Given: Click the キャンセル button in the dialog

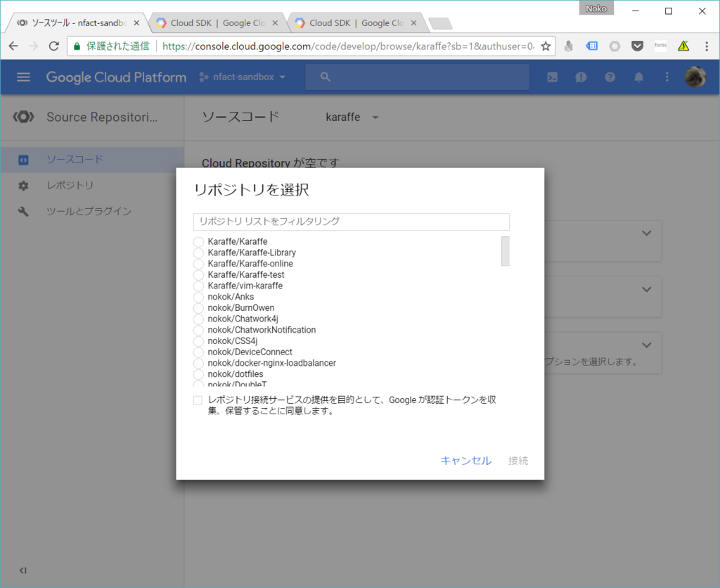Looking at the screenshot, I should [x=466, y=460].
